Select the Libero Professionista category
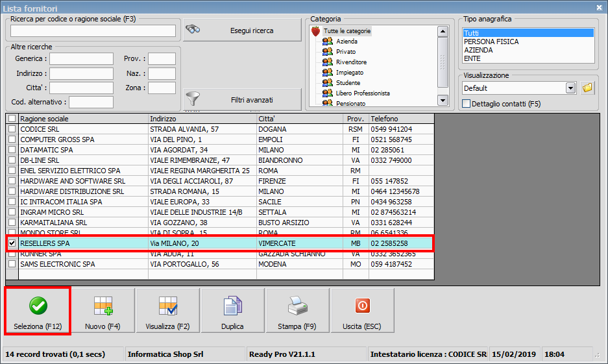This screenshot has height=364, width=608. [x=363, y=93]
